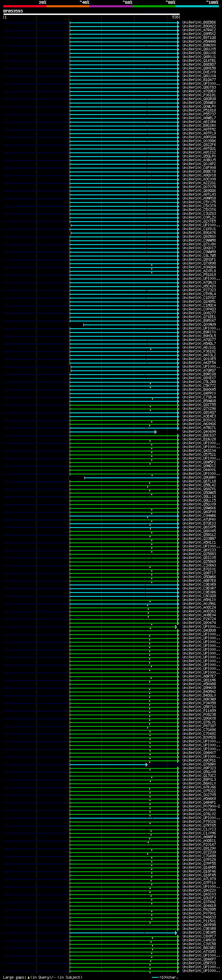
Task: Click the UniRef100_Q16PB5 label
Action: pos(199,867)
